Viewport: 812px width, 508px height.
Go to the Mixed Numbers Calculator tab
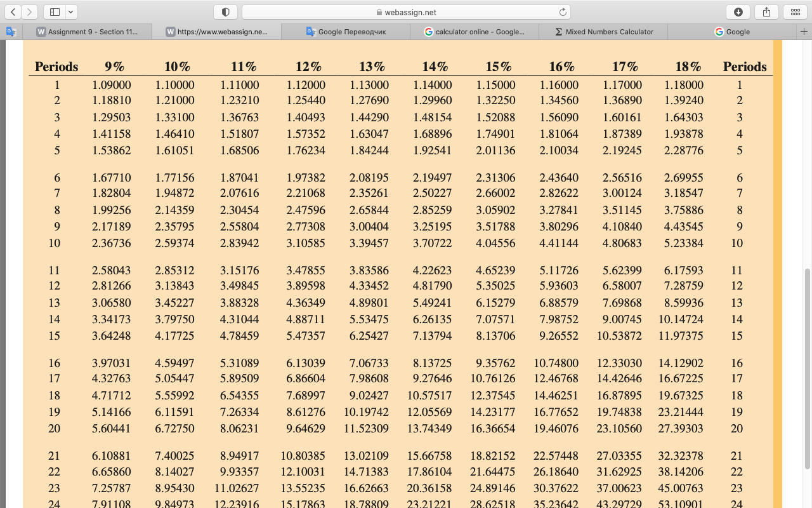[x=603, y=32]
